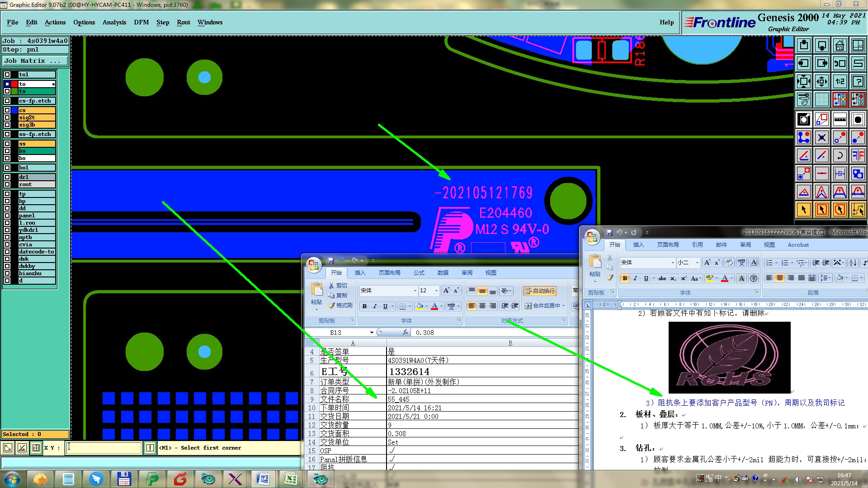Select the net selection arrow tool

tap(858, 209)
